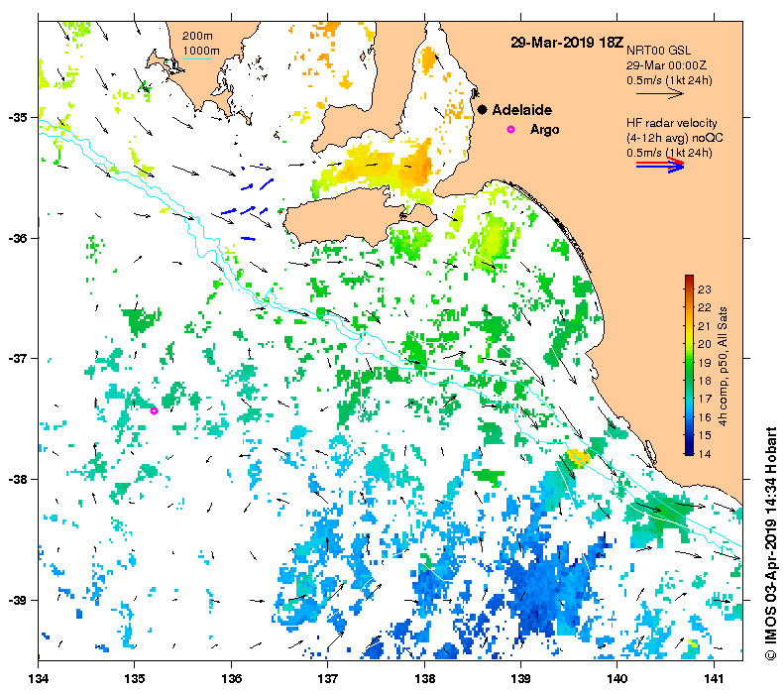Click the 136 longitude axis label

[232, 678]
